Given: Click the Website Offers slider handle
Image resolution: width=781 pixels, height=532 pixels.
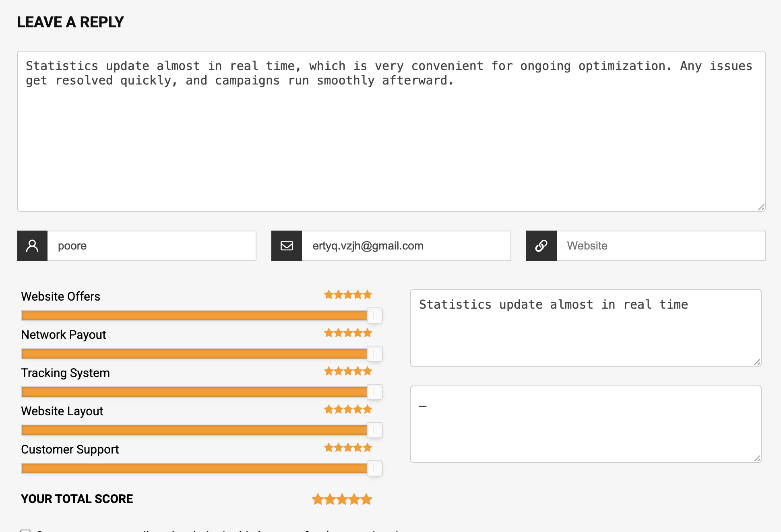Looking at the screenshot, I should 375,315.
